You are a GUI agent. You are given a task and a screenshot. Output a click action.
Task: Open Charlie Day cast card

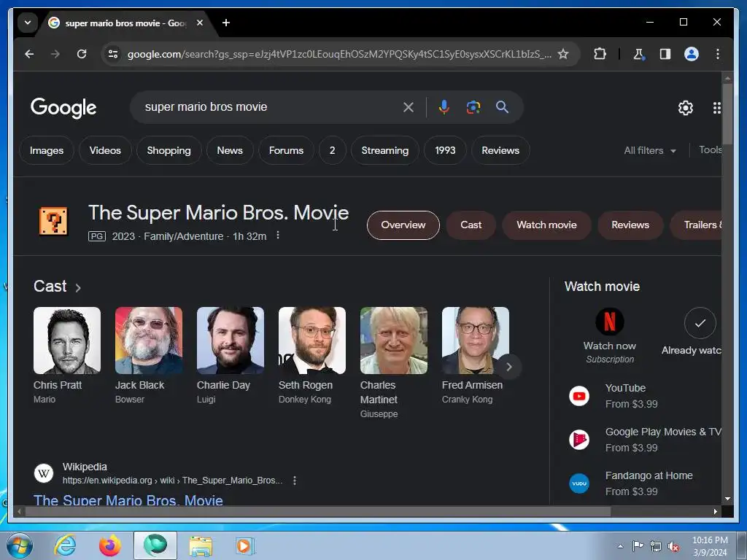tap(231, 355)
